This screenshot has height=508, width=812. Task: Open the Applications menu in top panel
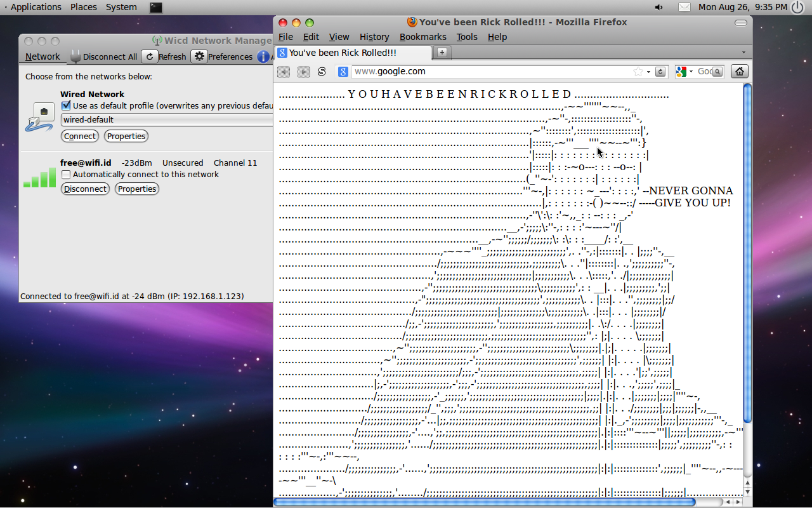click(x=36, y=7)
